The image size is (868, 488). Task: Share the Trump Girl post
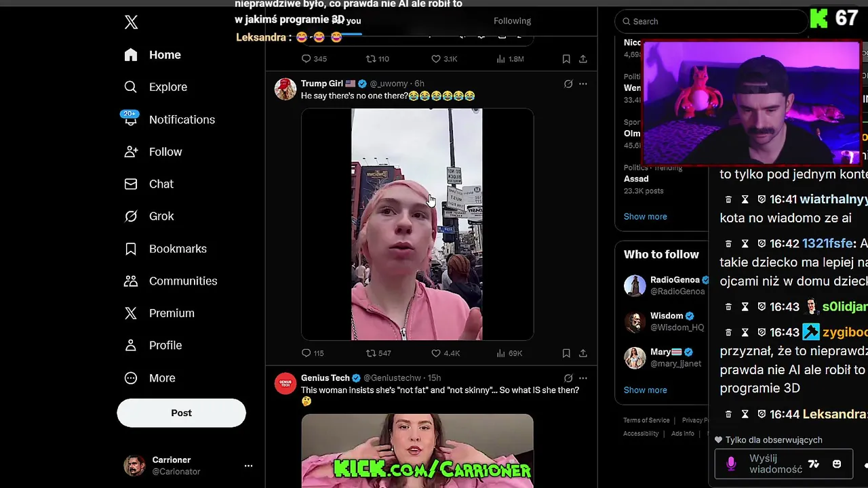click(583, 353)
